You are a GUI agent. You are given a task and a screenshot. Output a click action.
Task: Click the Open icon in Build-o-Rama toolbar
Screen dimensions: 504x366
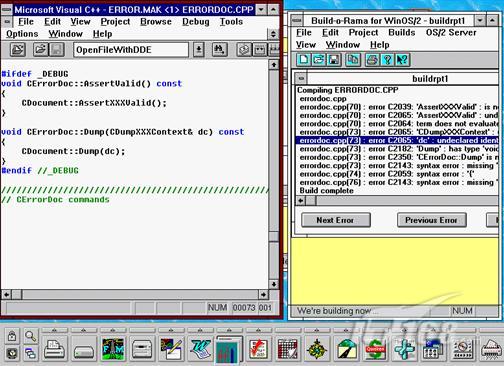(x=319, y=60)
